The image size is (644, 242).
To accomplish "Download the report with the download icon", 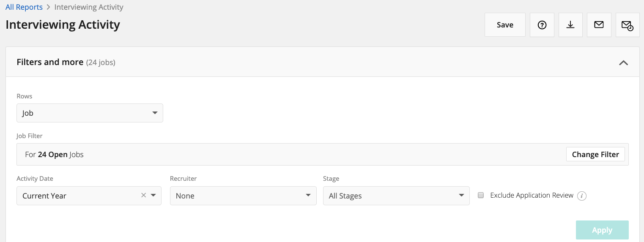I will [x=570, y=25].
